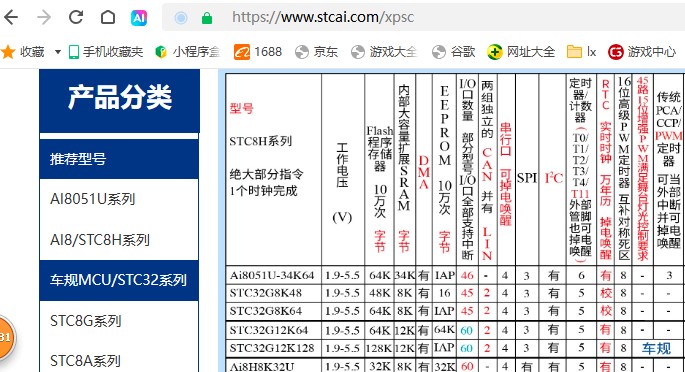Open the 京东 bookmark

coord(316,52)
